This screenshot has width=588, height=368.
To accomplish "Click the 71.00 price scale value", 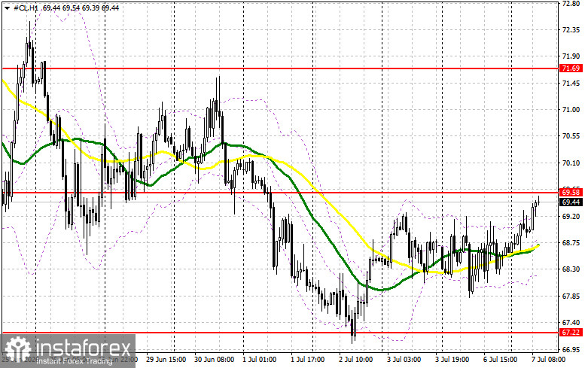I will [571, 110].
